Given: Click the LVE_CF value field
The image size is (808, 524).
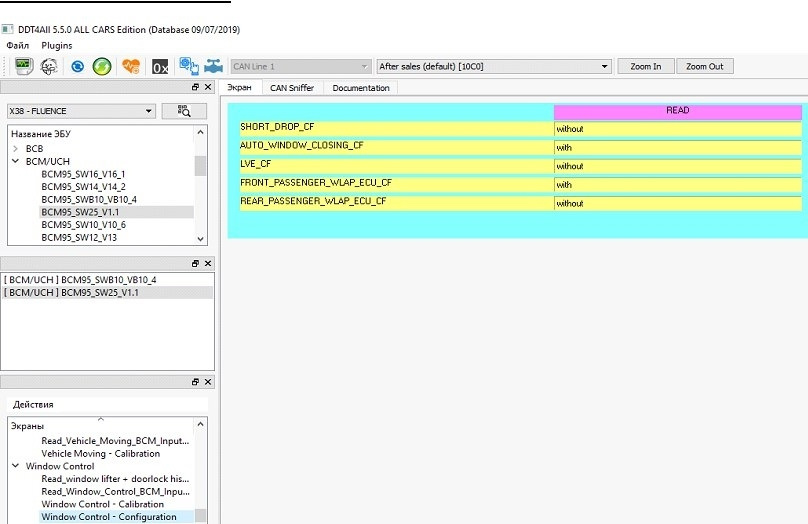Looking at the screenshot, I should [x=678, y=166].
